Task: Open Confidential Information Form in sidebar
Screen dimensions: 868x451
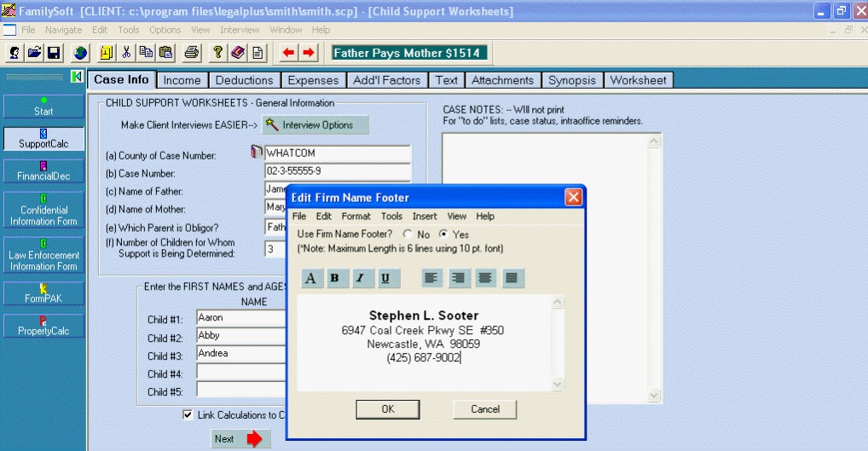Action: pos(43,210)
